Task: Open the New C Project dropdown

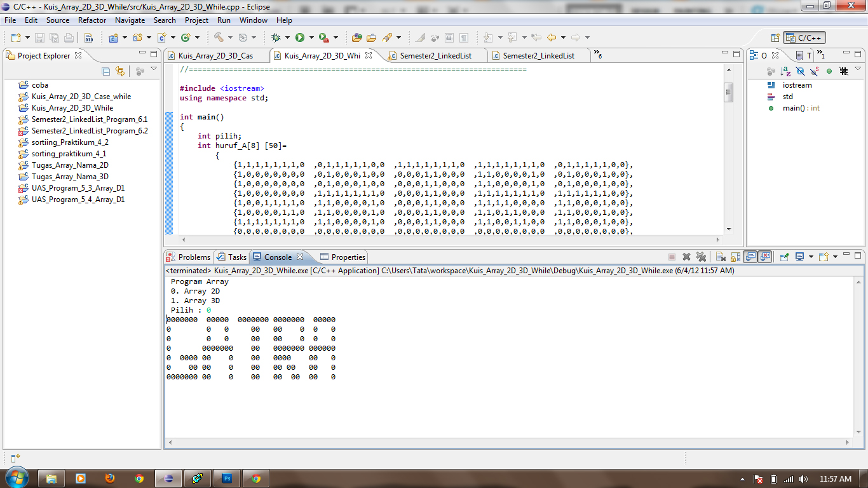Action: (x=125, y=37)
